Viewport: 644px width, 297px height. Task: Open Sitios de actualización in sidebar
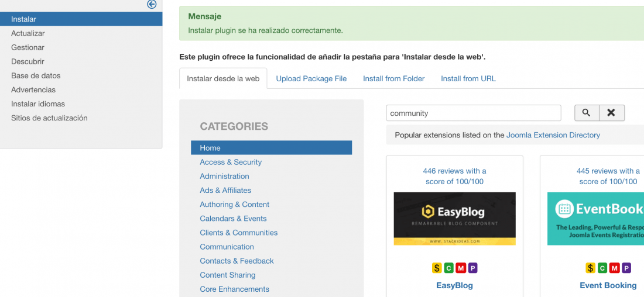point(49,118)
